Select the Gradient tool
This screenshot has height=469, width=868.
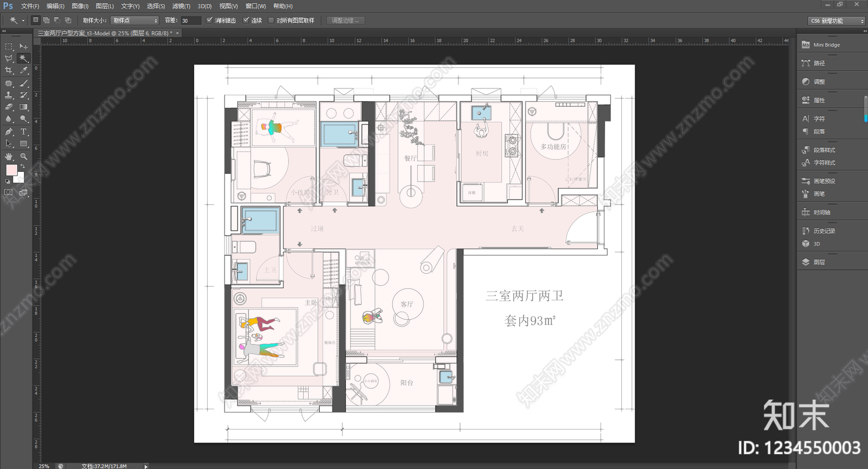click(23, 107)
